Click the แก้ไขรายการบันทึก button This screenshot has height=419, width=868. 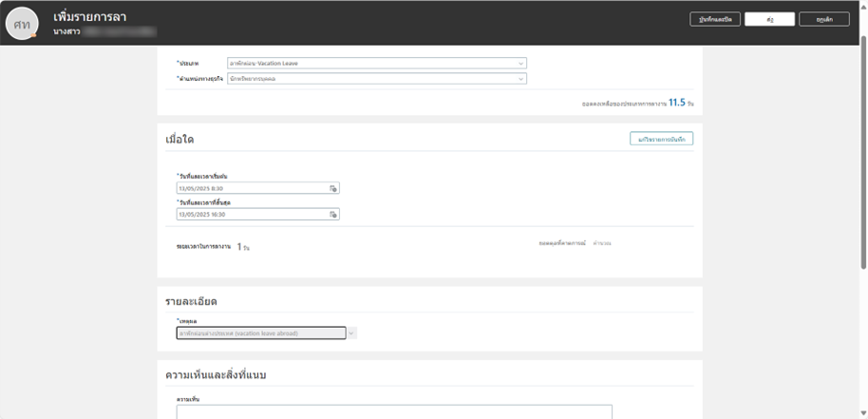661,139
